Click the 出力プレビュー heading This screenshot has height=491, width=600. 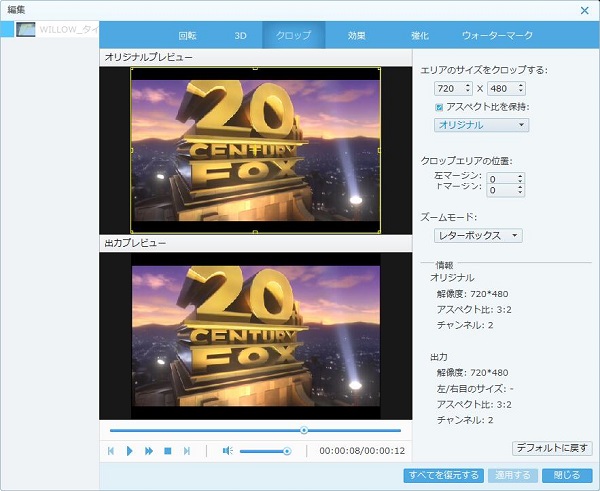point(135,243)
